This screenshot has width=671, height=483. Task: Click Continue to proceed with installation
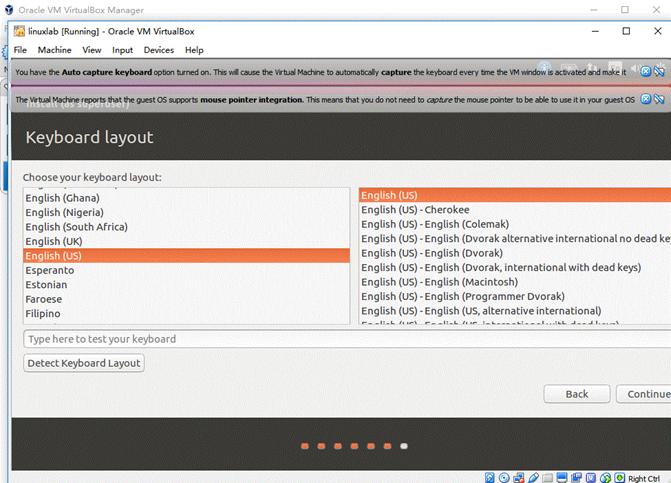[x=644, y=394]
